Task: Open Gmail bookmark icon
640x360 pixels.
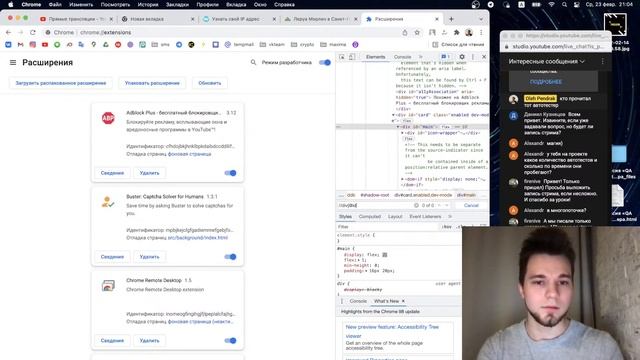Action: tap(20, 44)
